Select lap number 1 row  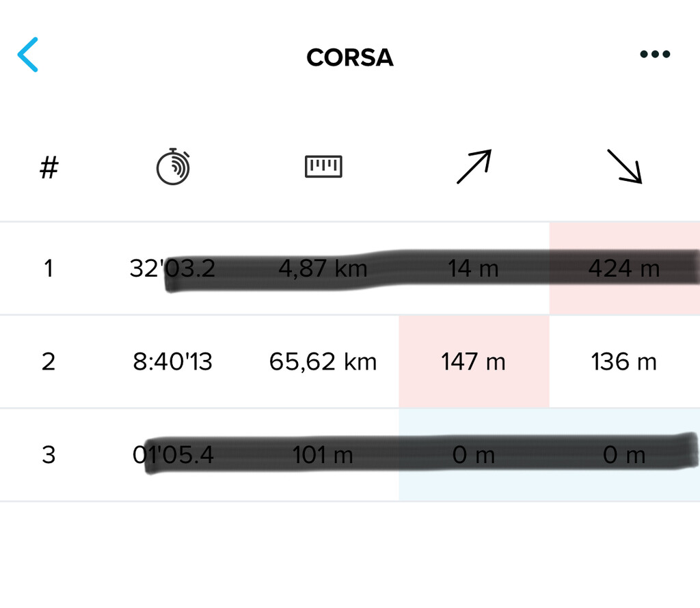click(x=48, y=268)
